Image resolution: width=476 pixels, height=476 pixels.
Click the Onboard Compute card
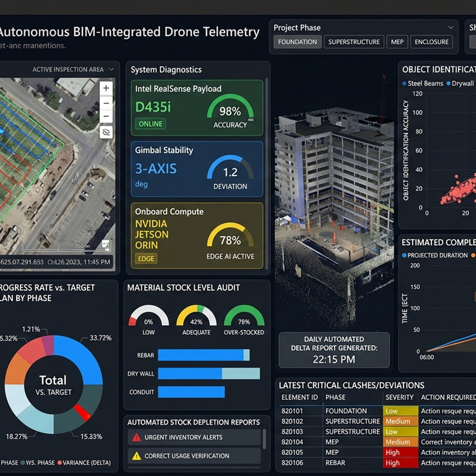click(197, 235)
